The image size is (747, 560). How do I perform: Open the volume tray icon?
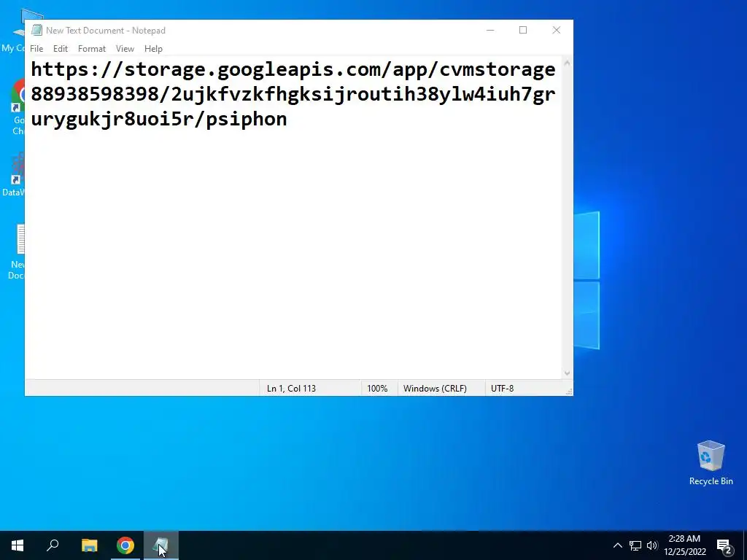652,545
